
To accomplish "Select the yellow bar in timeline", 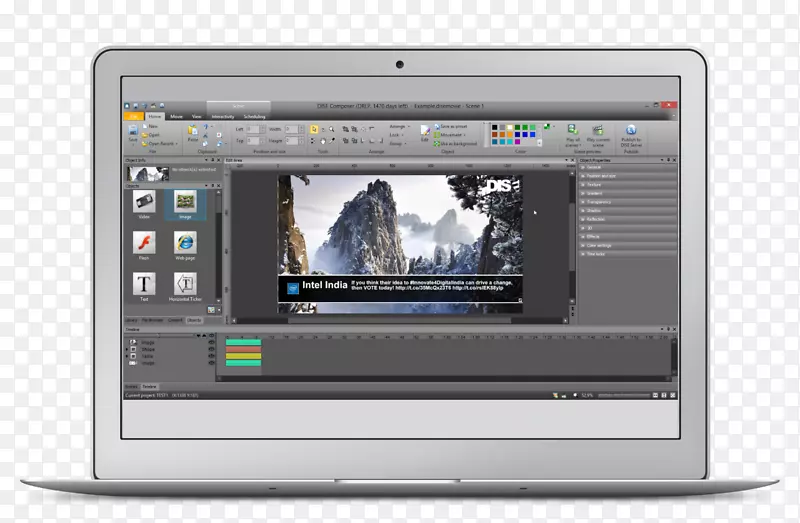I will tap(243, 356).
